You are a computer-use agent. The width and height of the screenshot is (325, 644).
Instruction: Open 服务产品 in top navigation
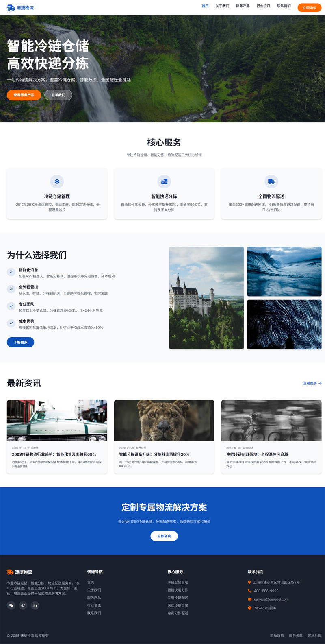tap(243, 6)
